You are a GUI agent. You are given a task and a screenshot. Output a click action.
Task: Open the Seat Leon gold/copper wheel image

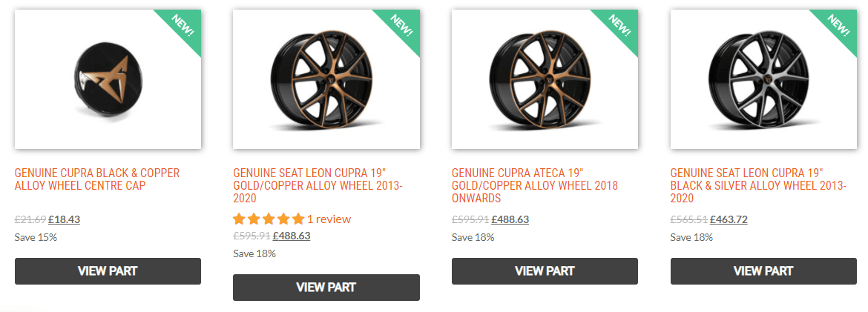326,79
